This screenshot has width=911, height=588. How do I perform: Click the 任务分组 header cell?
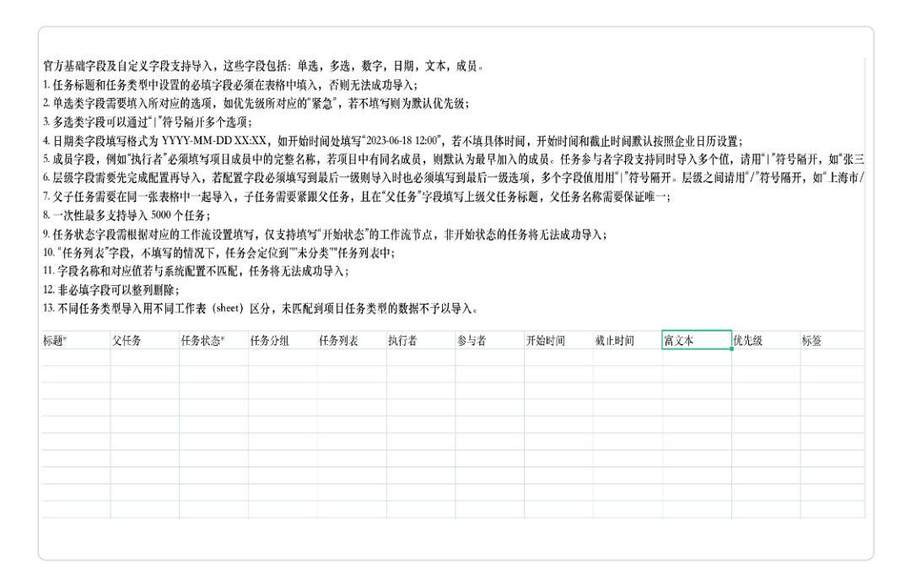[x=283, y=341]
